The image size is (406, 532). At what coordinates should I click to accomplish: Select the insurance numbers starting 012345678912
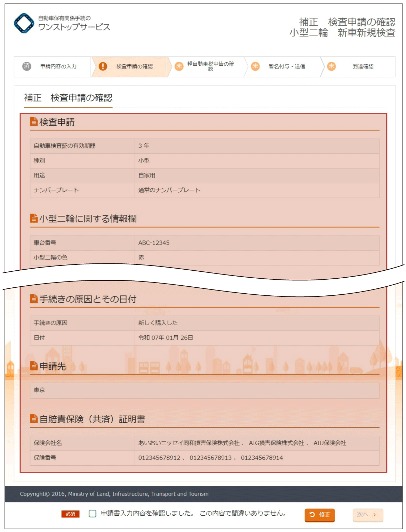pos(210,458)
